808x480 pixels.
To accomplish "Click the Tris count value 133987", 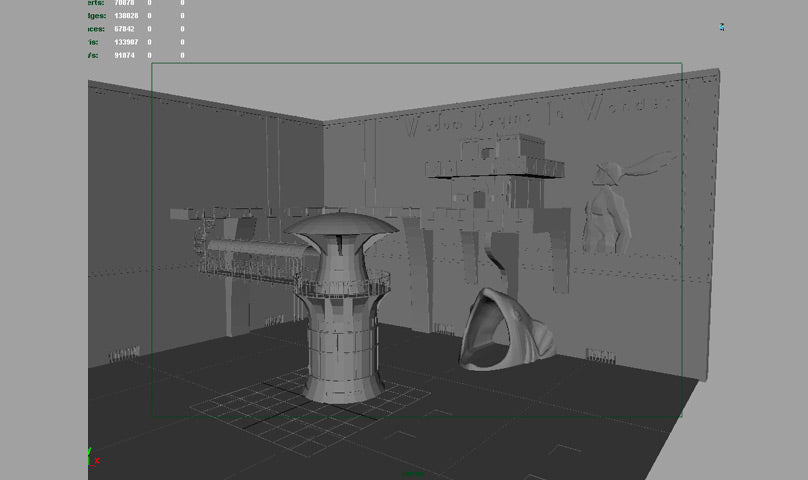I will (126, 42).
